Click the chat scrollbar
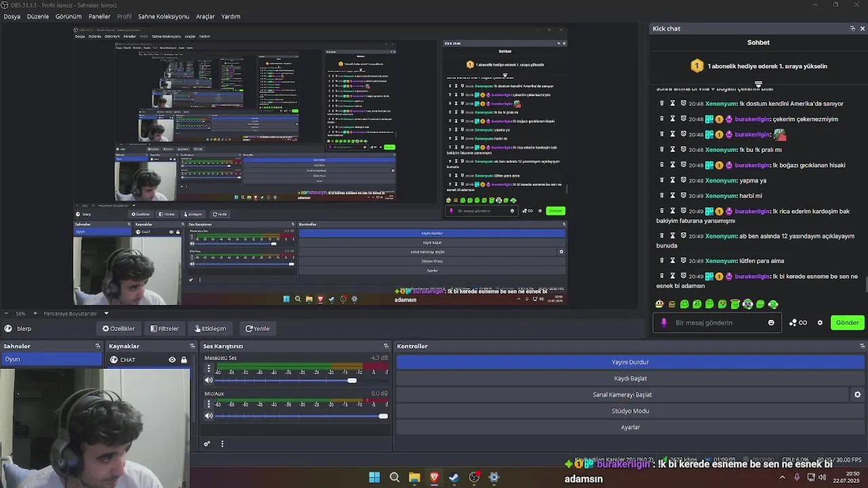 (865, 284)
